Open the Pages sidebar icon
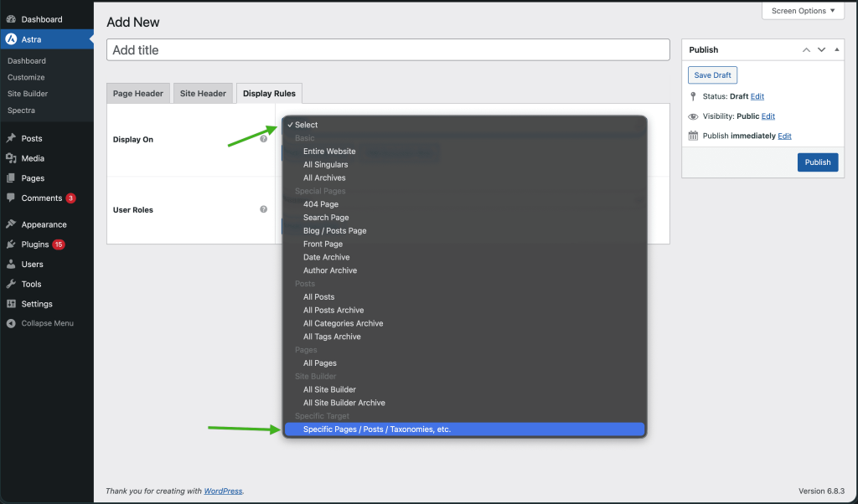Screen dimensions: 858x504 click(x=10, y=178)
